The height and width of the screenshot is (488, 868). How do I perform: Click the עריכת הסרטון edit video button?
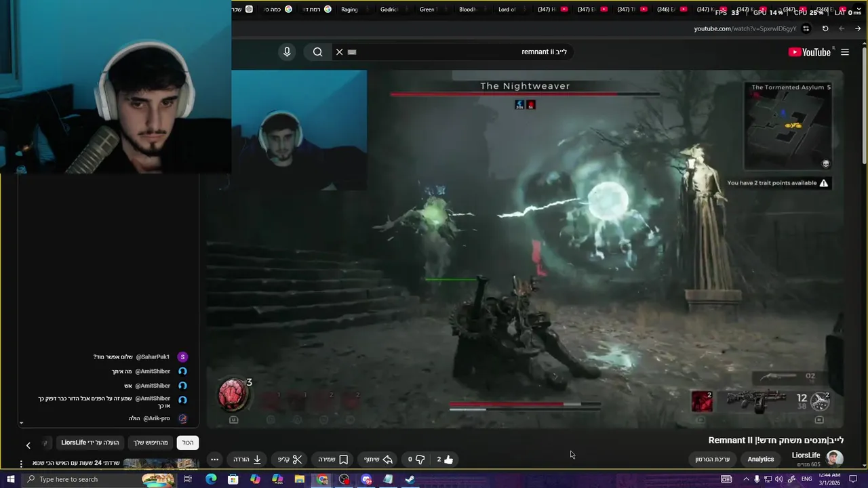pos(713,459)
